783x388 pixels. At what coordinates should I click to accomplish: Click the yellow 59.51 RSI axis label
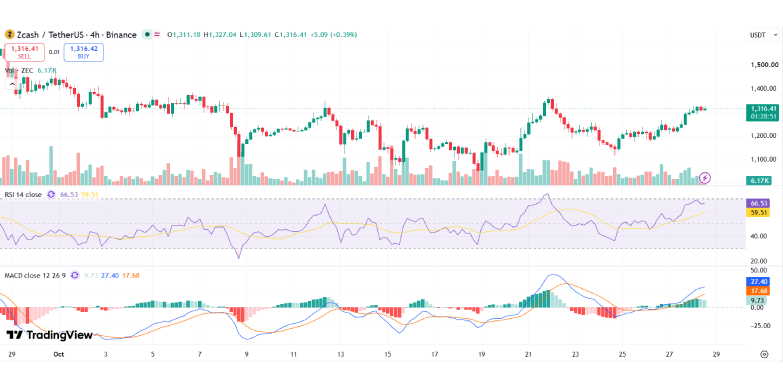click(757, 212)
